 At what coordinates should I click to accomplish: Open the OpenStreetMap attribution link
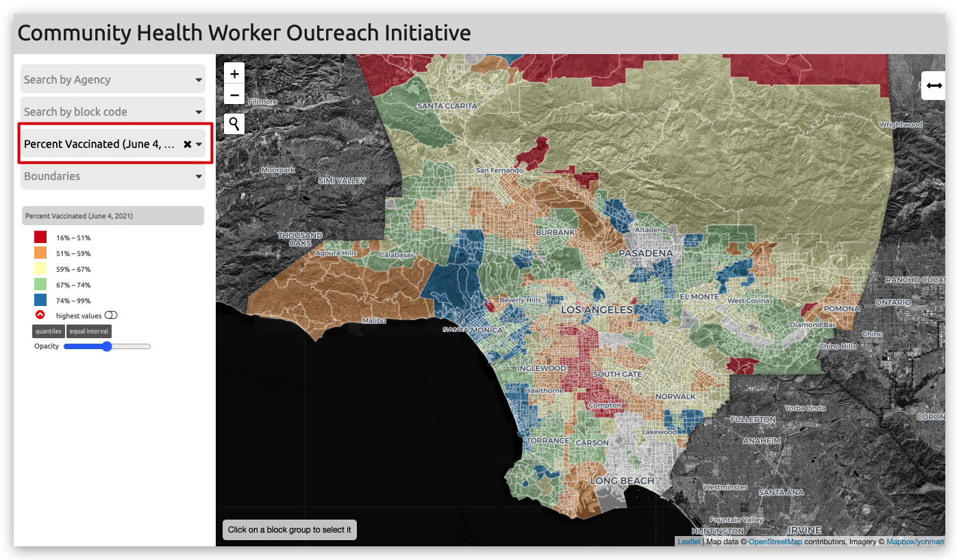point(775,542)
